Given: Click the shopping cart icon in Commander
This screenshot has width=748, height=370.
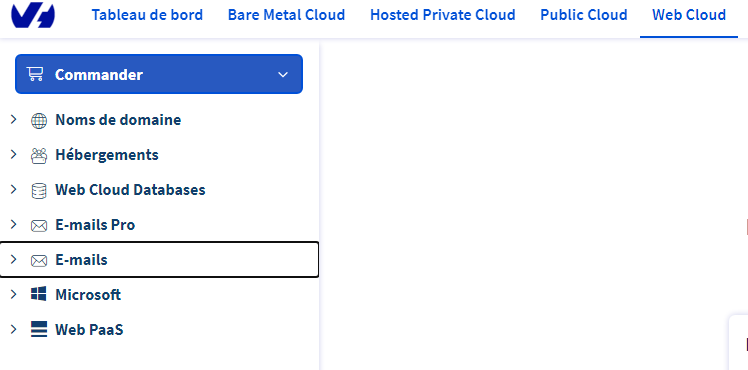Looking at the screenshot, I should 35,74.
